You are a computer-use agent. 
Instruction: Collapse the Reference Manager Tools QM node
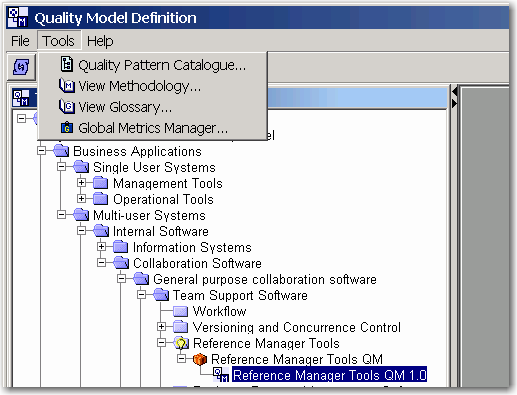pyautogui.click(x=181, y=359)
